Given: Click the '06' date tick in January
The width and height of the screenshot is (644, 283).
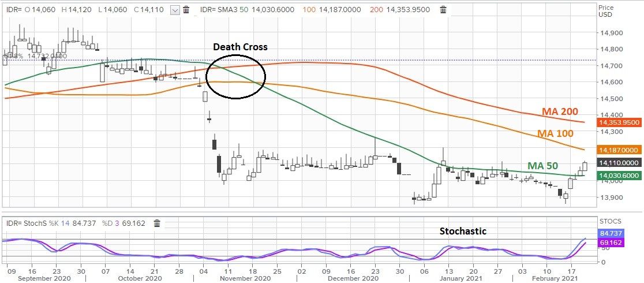Looking at the screenshot, I should 425,271.
